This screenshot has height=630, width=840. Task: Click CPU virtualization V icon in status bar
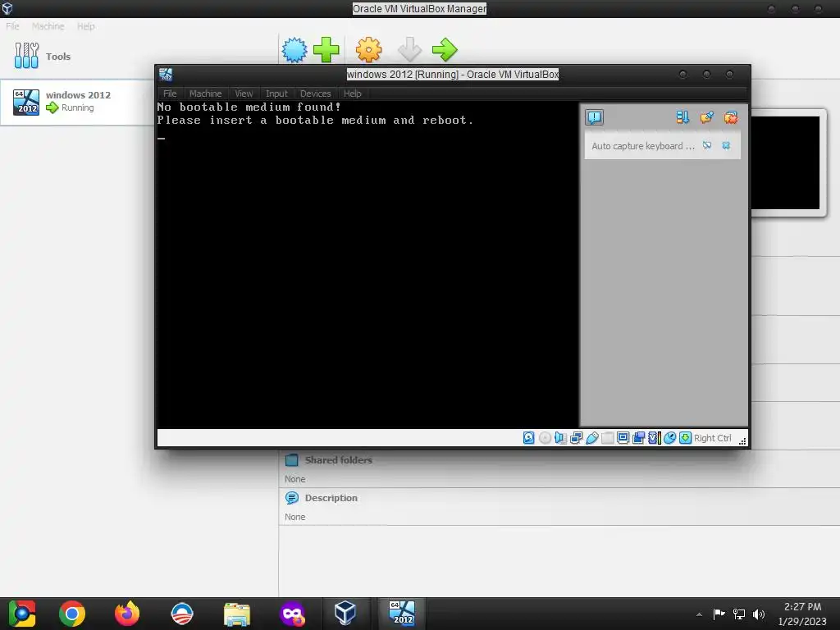pos(654,438)
